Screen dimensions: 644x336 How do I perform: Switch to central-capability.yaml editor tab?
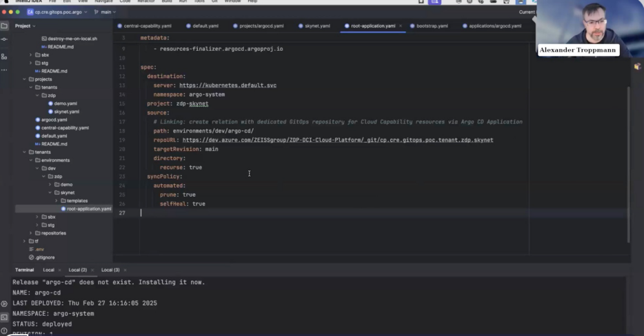[144, 26]
